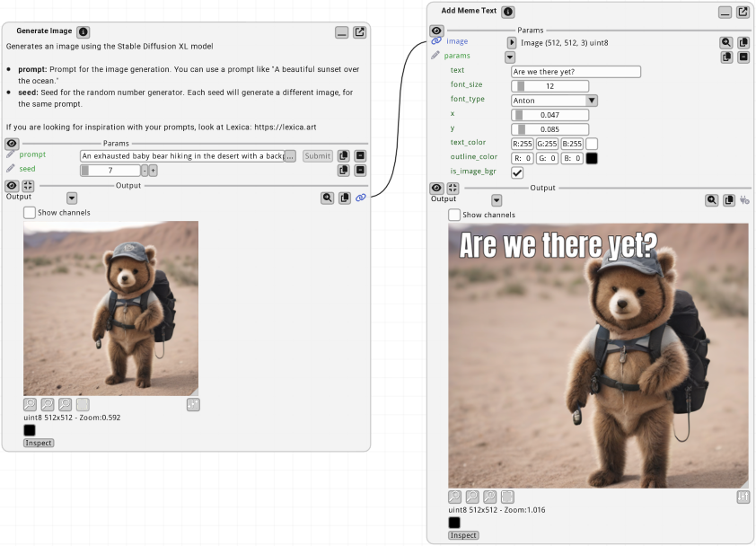This screenshot has width=756, height=546.
Task: Click the blue link icon connecting the two nodes
Action: click(362, 198)
